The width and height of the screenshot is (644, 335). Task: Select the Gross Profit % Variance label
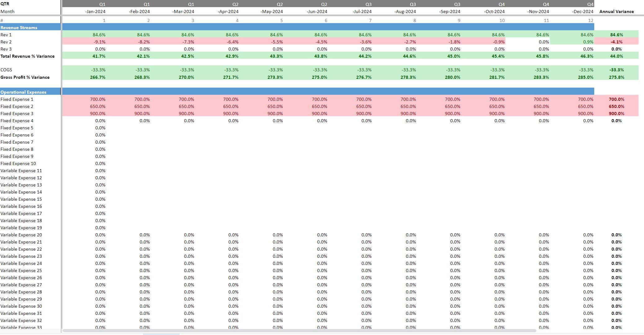pos(25,77)
